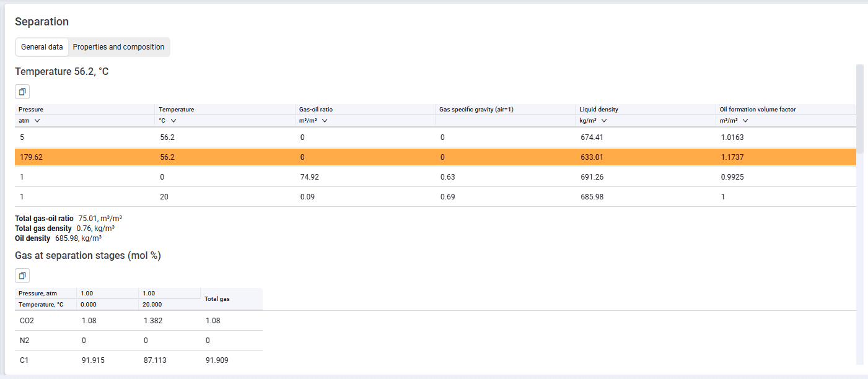Select the 87.113 C1 value
Viewport: 868px width, 379px height.
(x=154, y=360)
